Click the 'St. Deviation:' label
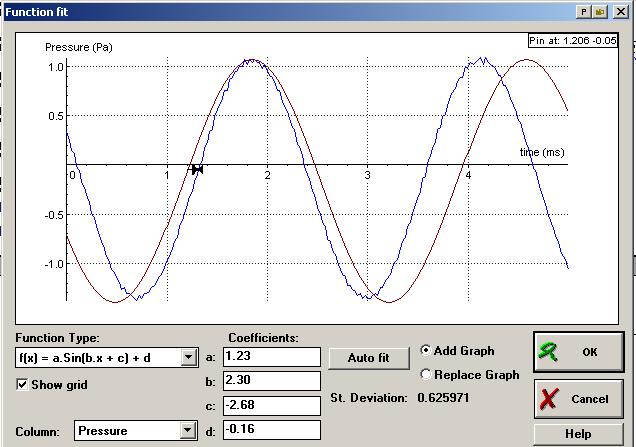Screen dimensions: 636x447 (x=369, y=398)
